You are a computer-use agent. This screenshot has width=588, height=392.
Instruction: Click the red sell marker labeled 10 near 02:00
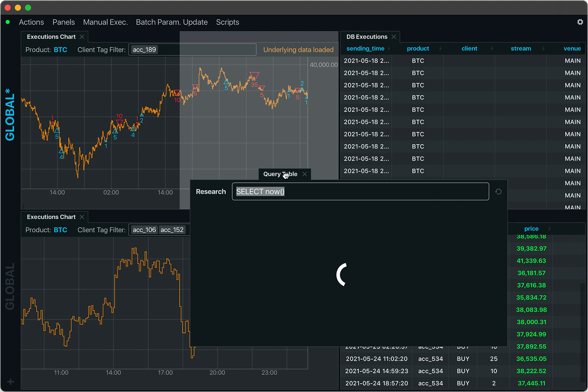[119, 123]
